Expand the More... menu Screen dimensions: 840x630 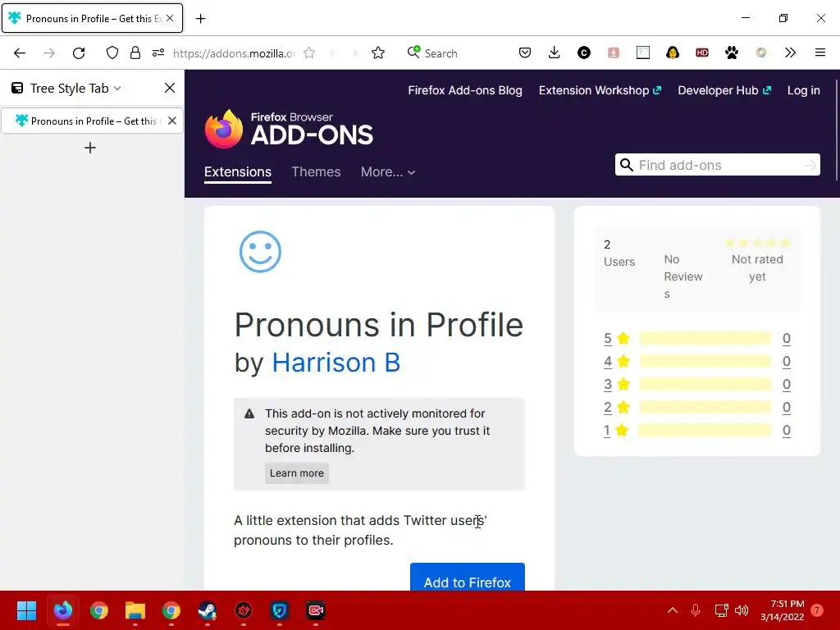(x=388, y=172)
